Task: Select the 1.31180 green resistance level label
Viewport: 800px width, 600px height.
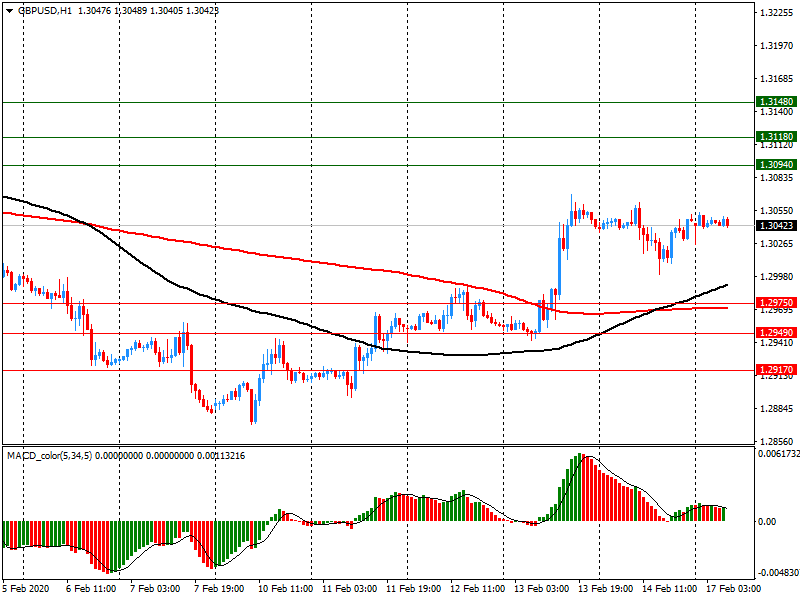Action: click(x=776, y=136)
